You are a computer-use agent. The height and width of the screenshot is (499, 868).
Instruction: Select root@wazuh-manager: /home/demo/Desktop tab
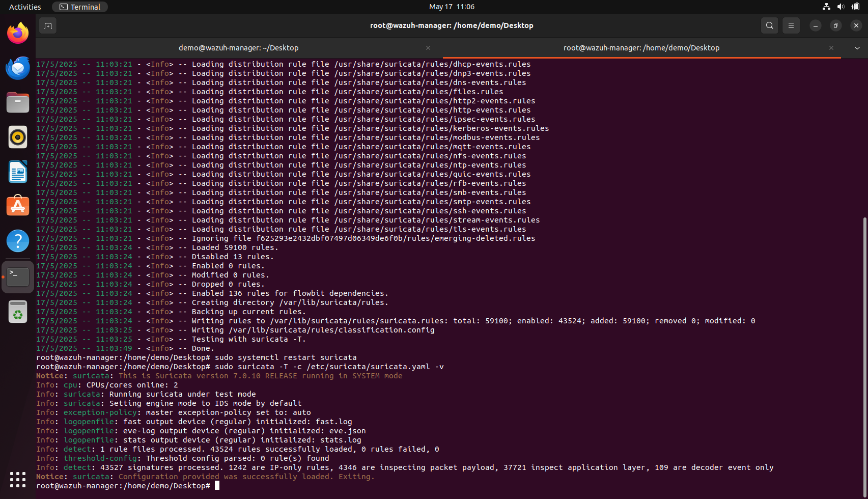(641, 48)
